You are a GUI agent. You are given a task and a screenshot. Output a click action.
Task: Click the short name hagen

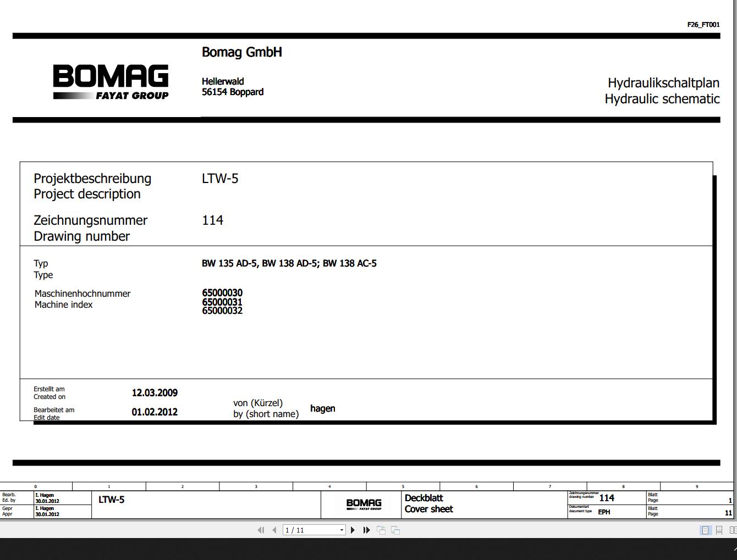pos(323,409)
